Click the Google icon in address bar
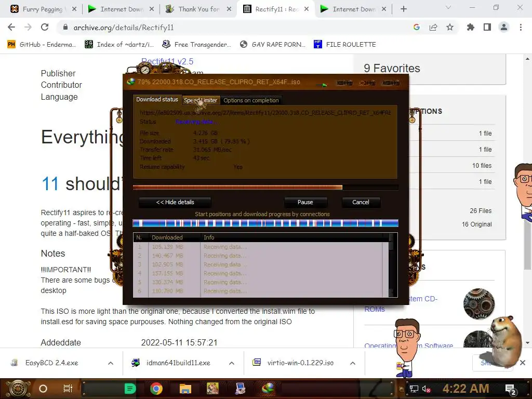Viewport: 532px width, 399px height. point(417,27)
